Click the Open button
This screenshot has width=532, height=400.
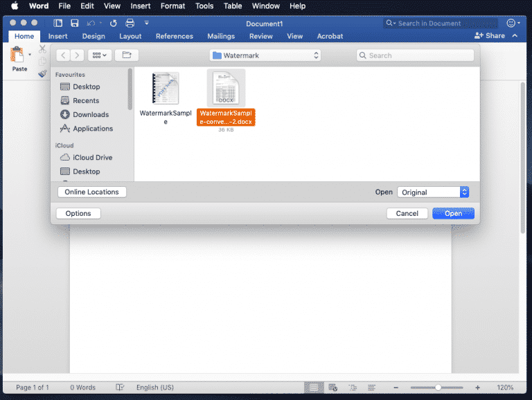[x=453, y=213]
